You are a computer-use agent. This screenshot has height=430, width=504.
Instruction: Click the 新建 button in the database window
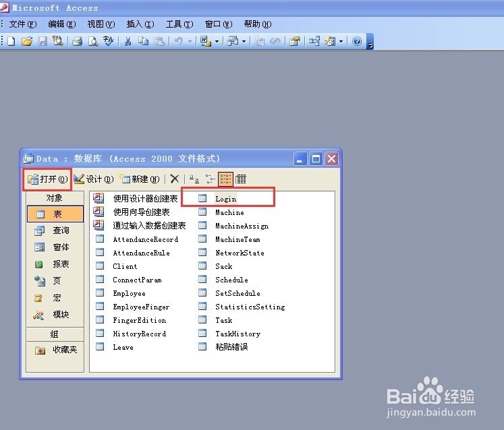[140, 179]
